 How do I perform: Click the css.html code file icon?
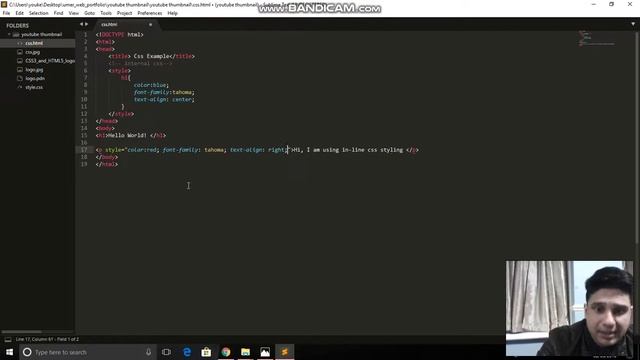20,43
